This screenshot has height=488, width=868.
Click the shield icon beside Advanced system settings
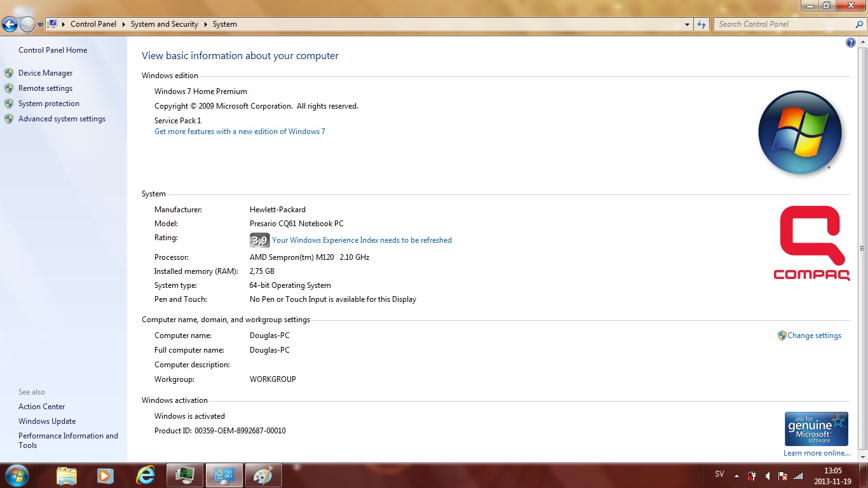point(9,119)
